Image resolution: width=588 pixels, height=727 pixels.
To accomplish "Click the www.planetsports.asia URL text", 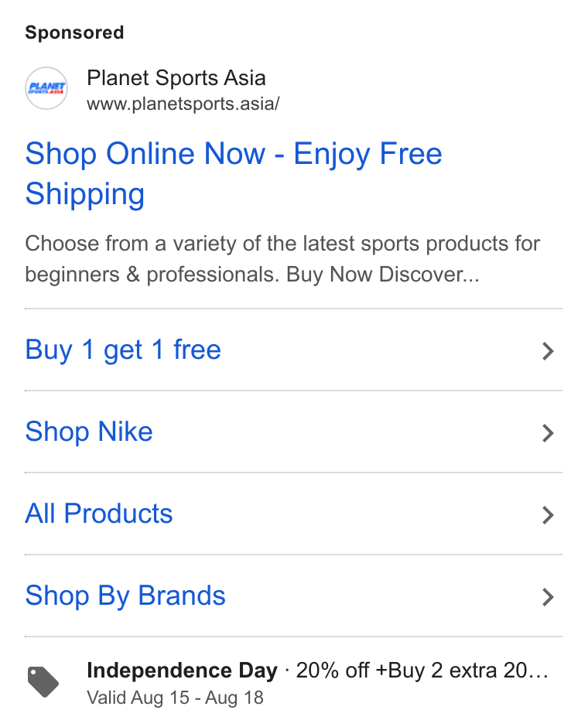I will 183,104.
